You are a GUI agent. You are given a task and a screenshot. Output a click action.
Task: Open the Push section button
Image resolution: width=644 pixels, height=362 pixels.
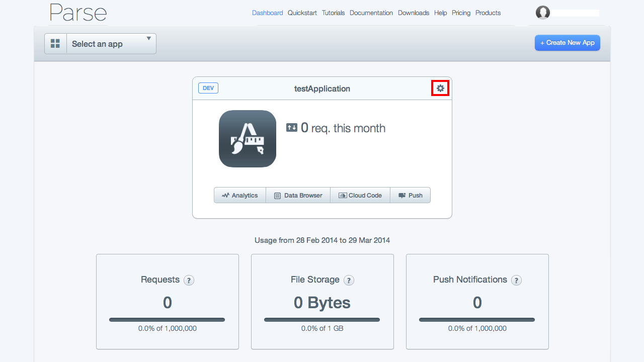click(x=410, y=195)
